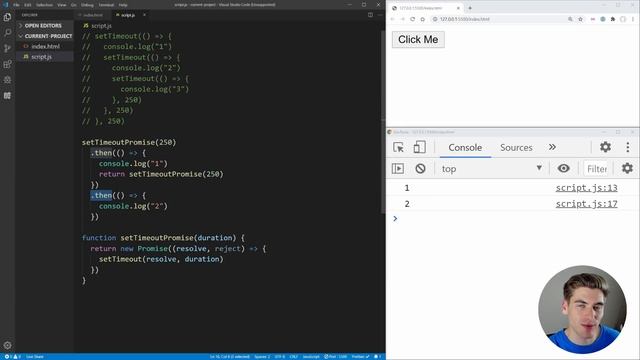Click the UTF-8 encoding status item
The height and width of the screenshot is (360, 640).
pos(280,357)
